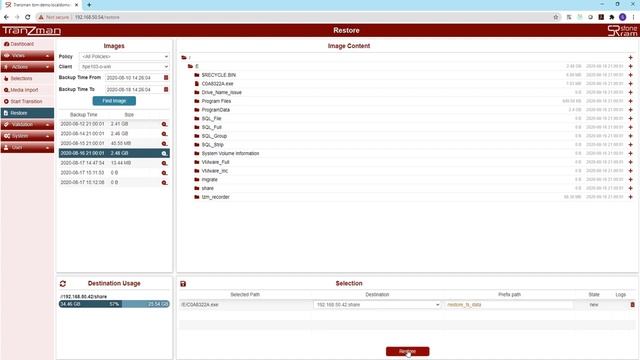
Task: Select the C0A8322A.exe file in Image Content
Action: pos(218,84)
